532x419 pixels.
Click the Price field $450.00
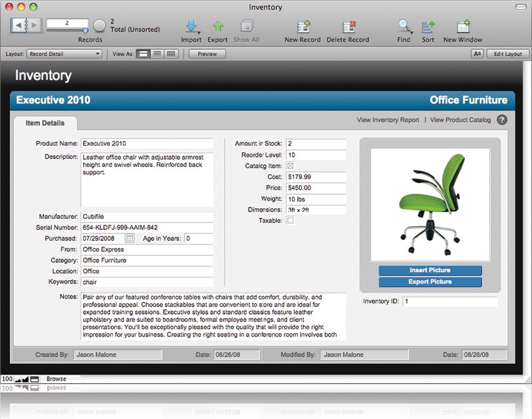click(x=316, y=188)
